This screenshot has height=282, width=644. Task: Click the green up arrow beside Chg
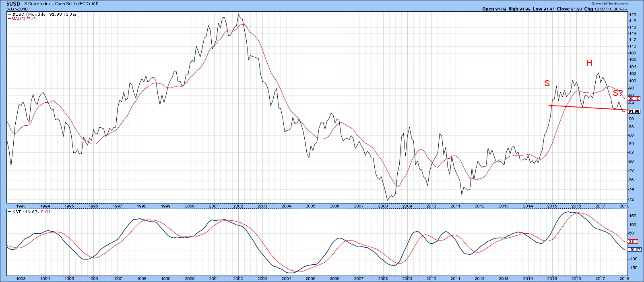626,9
